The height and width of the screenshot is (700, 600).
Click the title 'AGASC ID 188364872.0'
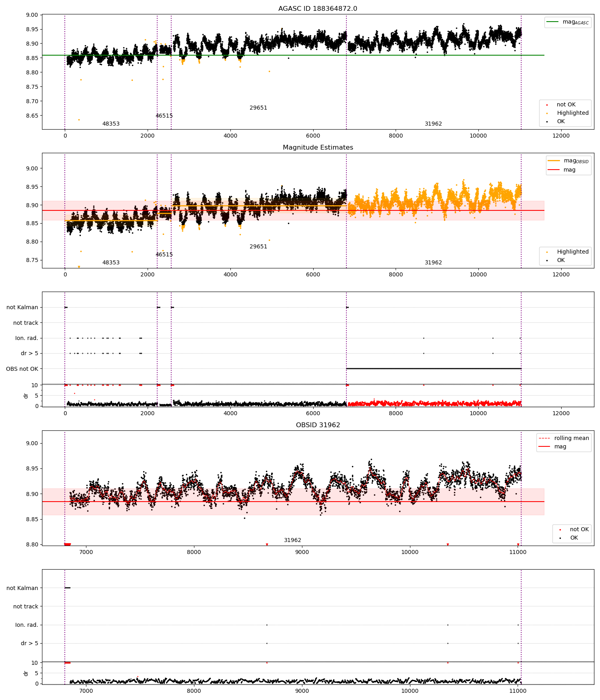[x=318, y=8]
